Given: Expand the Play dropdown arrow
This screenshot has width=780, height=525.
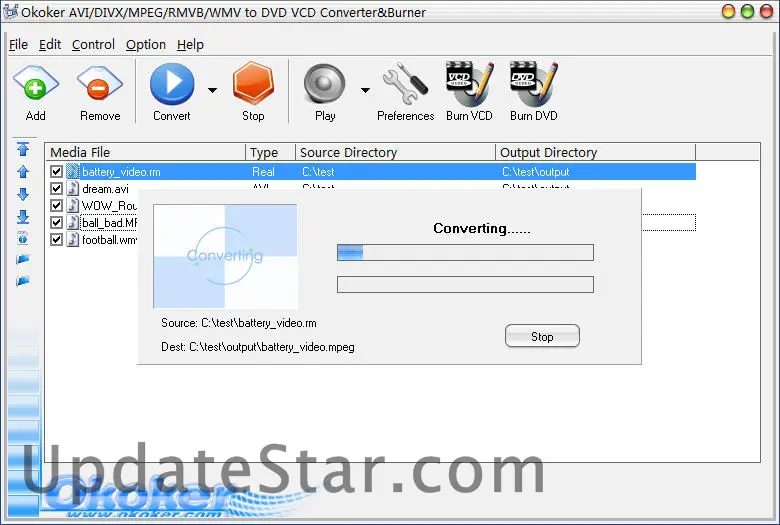Looking at the screenshot, I should (x=366, y=91).
